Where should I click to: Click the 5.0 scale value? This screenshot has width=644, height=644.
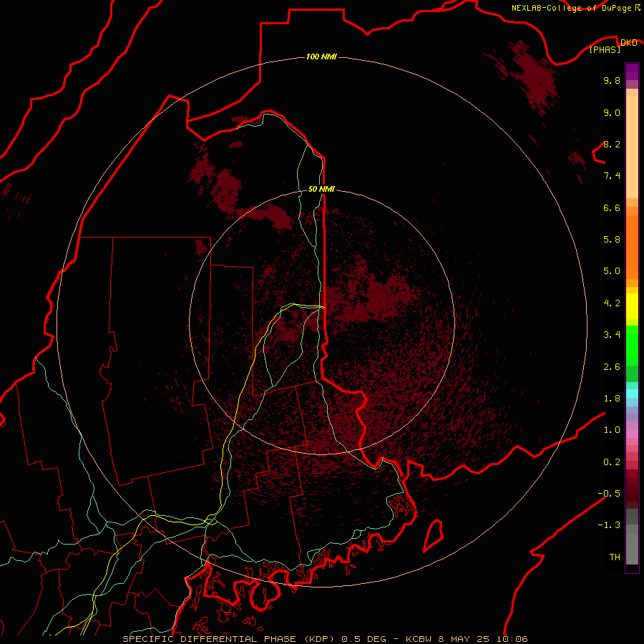(x=612, y=271)
